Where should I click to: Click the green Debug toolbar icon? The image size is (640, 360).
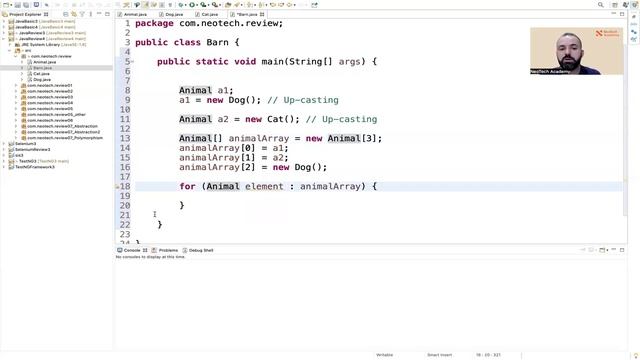[x=180, y=5]
